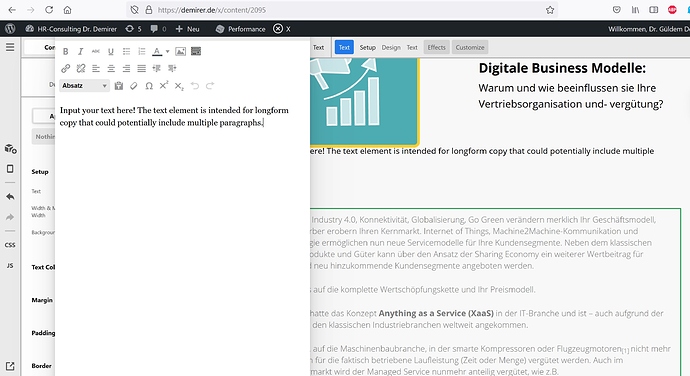Bookmark this page with the star
The height and width of the screenshot is (376, 690).
(x=550, y=10)
